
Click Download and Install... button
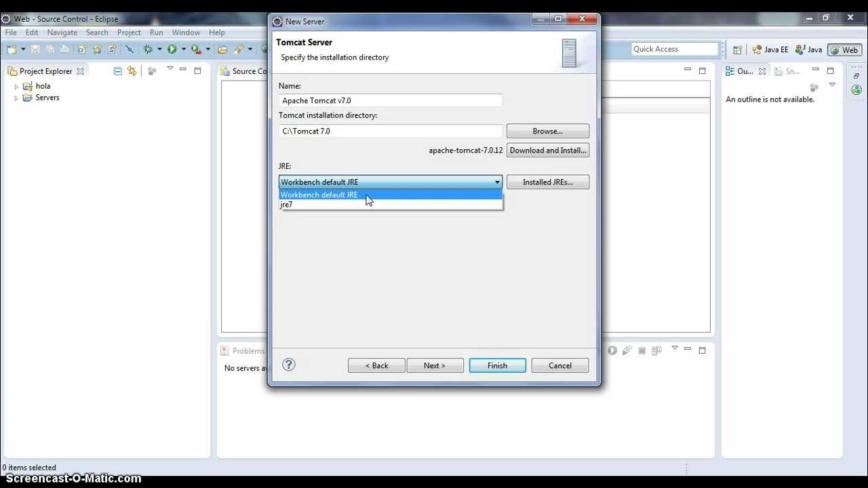548,150
